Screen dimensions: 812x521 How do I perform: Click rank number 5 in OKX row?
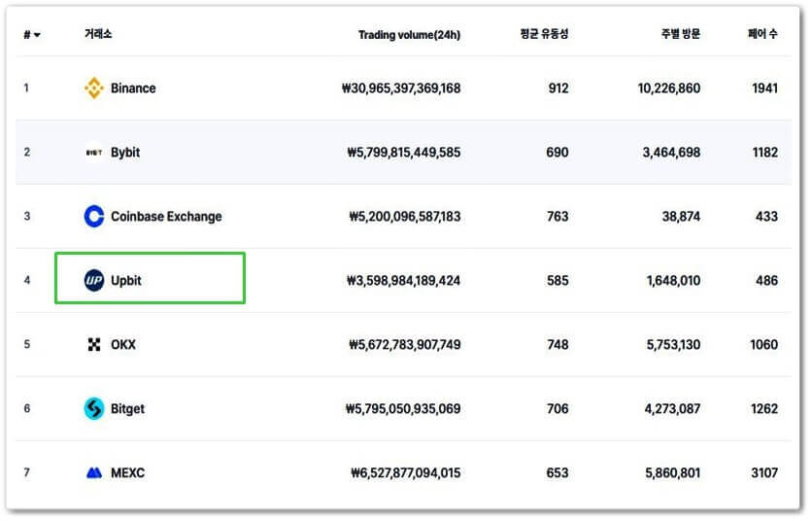pos(27,345)
